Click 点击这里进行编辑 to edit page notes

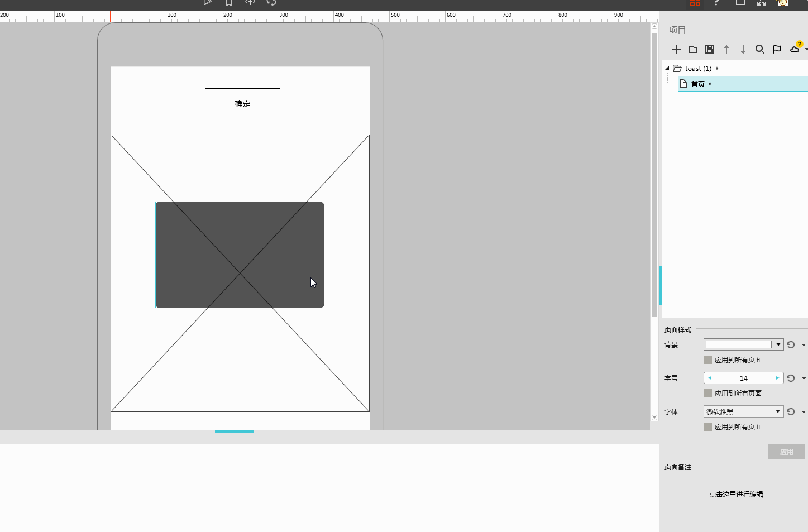(x=736, y=494)
